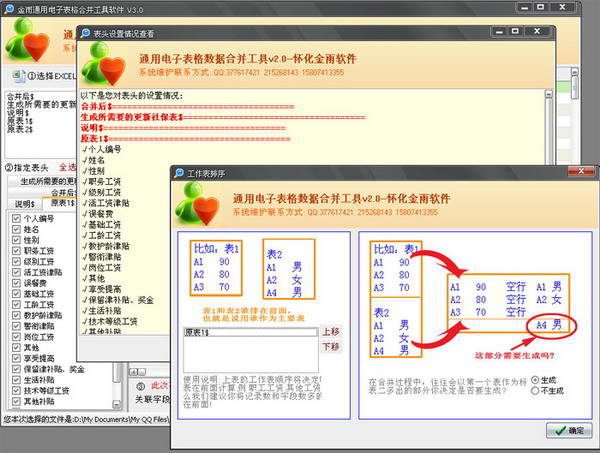The height and width of the screenshot is (453, 600).
Task: Click the logo icon in 表头设置情况查看 window
Action: click(107, 62)
